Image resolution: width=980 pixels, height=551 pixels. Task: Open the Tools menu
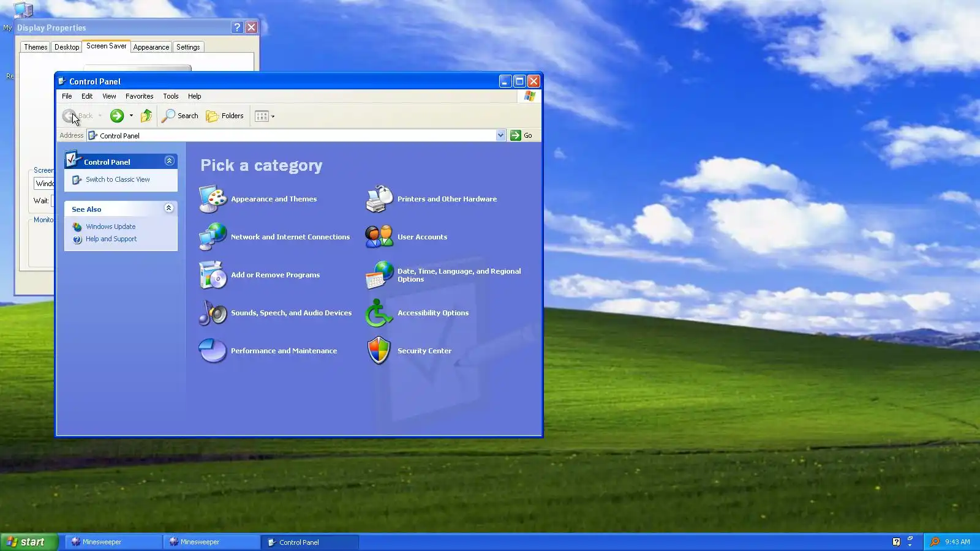point(171,96)
